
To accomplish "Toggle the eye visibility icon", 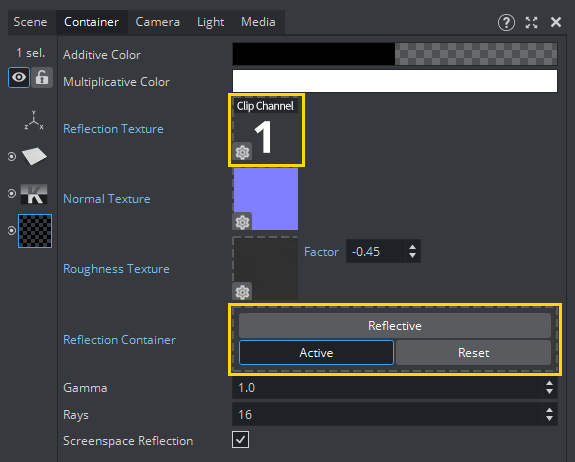I will click(19, 77).
